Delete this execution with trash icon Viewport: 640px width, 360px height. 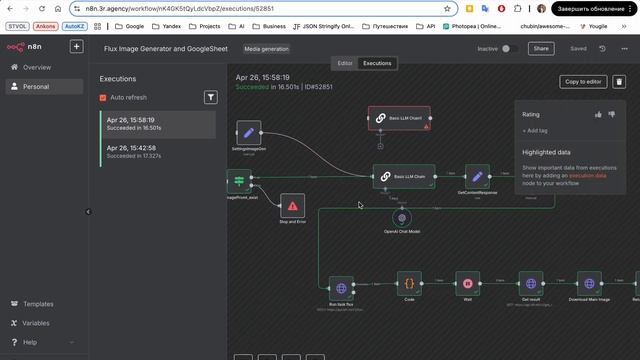619,82
